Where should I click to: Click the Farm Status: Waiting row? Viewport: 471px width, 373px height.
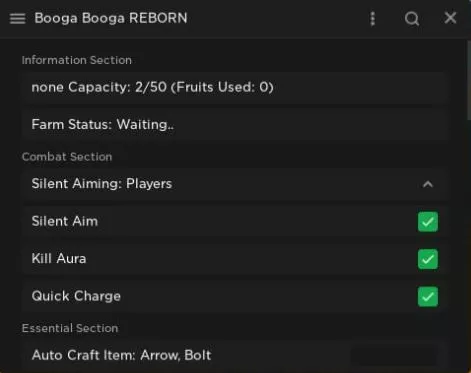coord(235,125)
